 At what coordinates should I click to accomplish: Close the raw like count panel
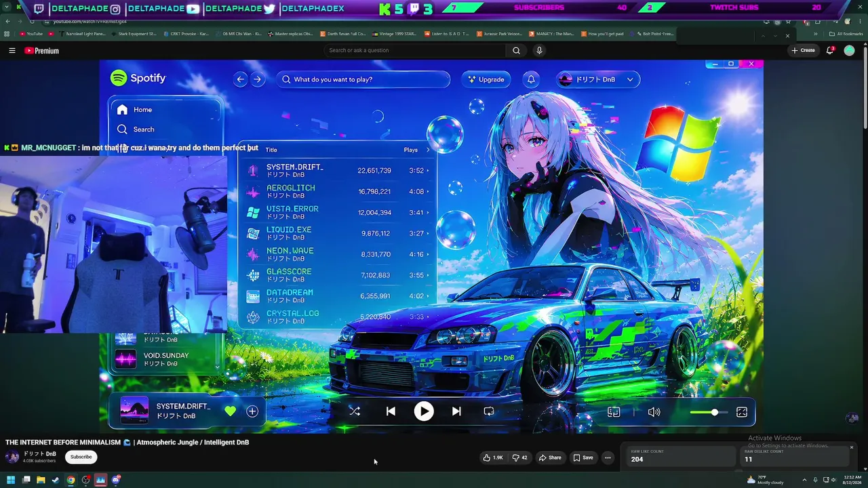coord(852,447)
